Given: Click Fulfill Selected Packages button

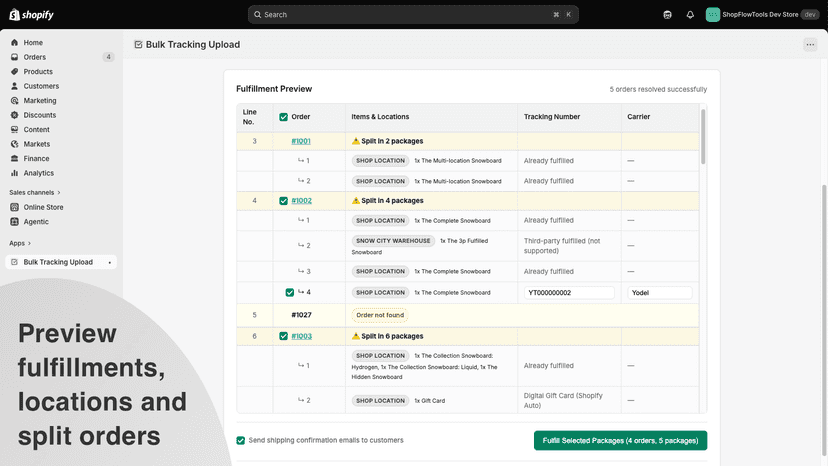Looking at the screenshot, I should [x=620, y=441].
